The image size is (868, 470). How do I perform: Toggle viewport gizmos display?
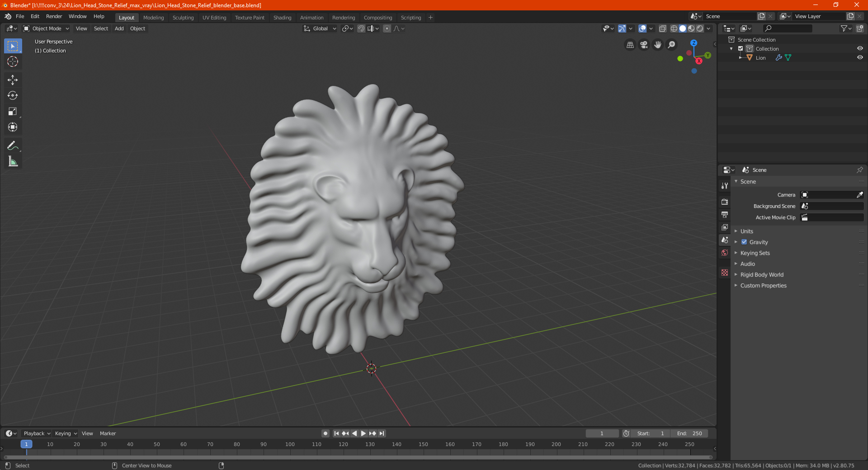click(622, 28)
